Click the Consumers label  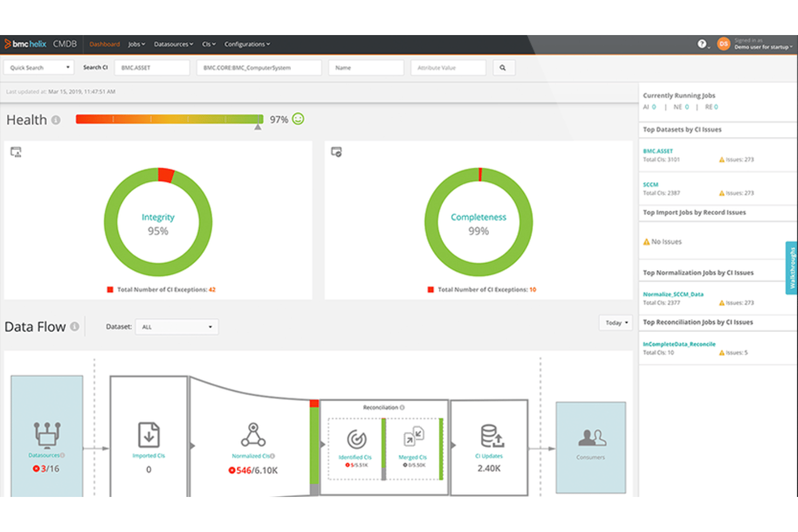[x=590, y=458]
